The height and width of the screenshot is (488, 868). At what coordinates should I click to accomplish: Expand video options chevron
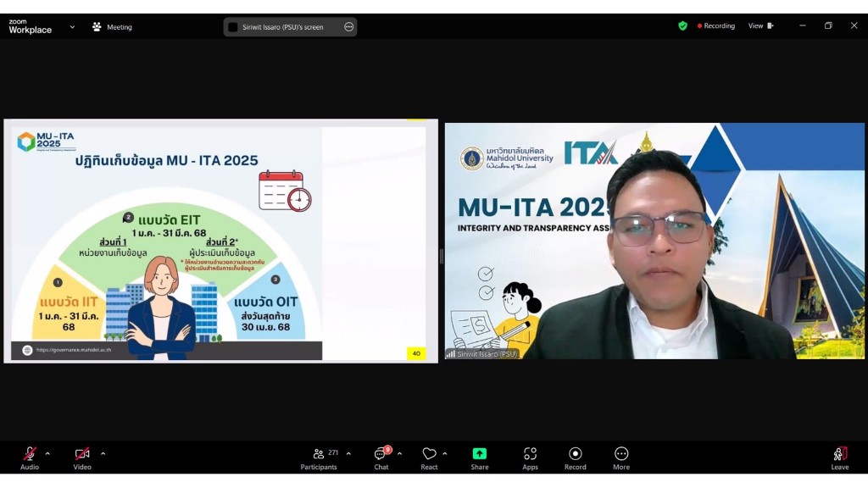coord(103,453)
